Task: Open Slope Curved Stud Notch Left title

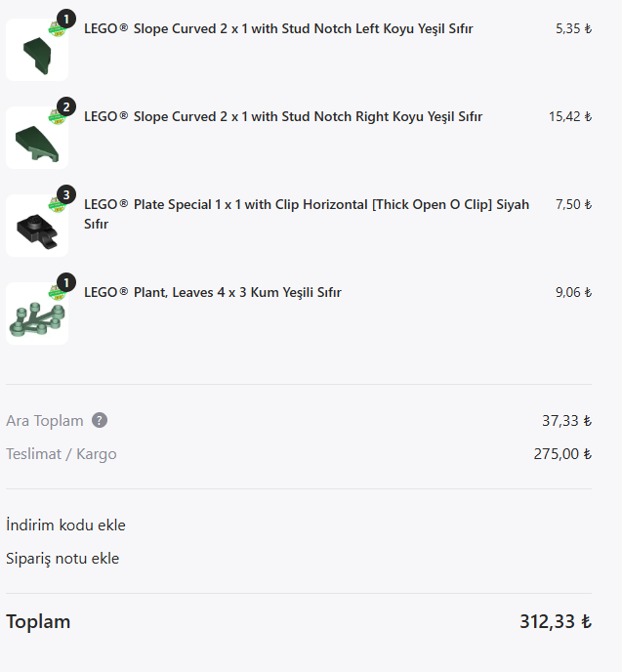Action: point(278,28)
